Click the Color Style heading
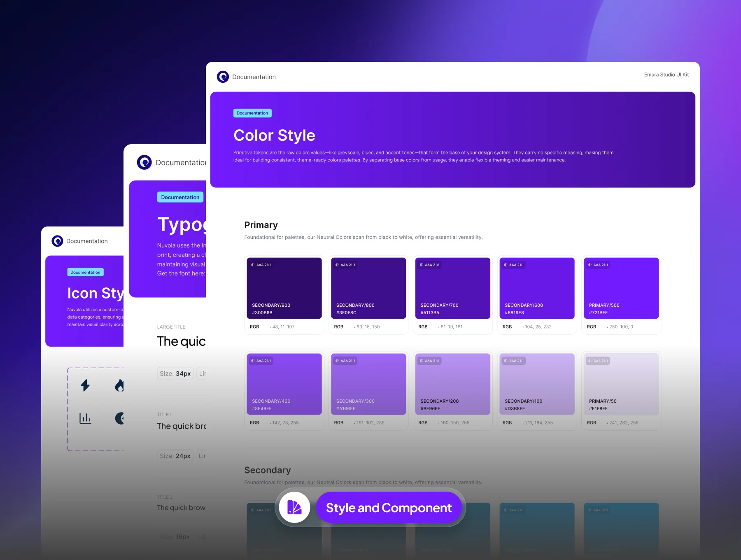Viewport: 741px width, 560px height. pos(274,135)
